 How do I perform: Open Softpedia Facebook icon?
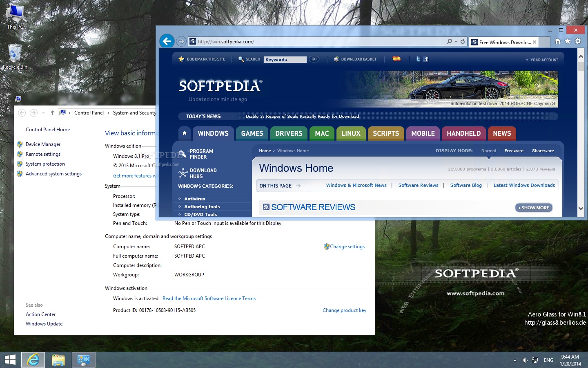(426, 59)
